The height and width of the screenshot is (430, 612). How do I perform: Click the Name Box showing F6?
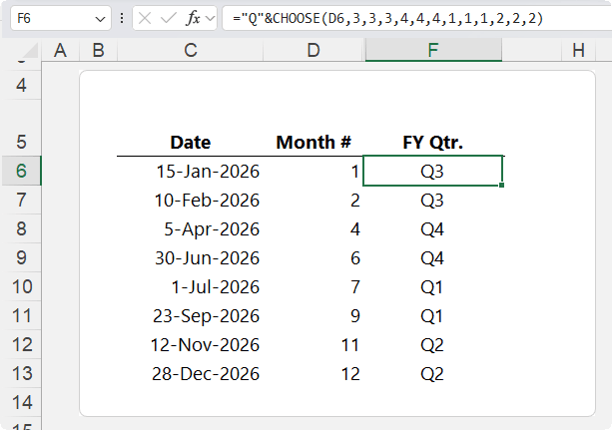pyautogui.click(x=60, y=18)
